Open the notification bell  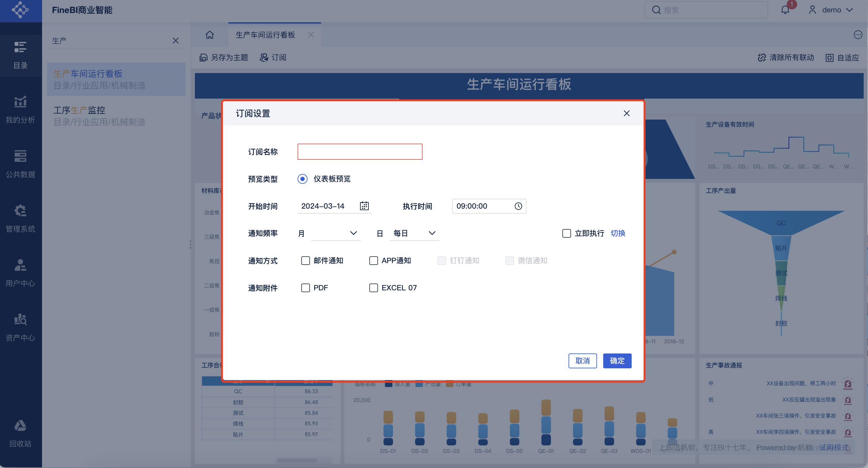[x=785, y=10]
